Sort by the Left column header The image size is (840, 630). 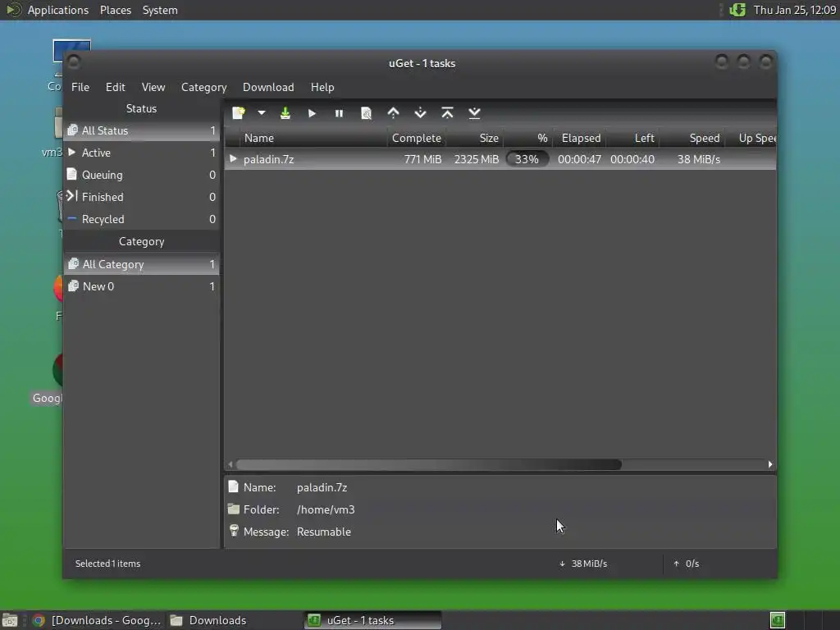coord(632,138)
